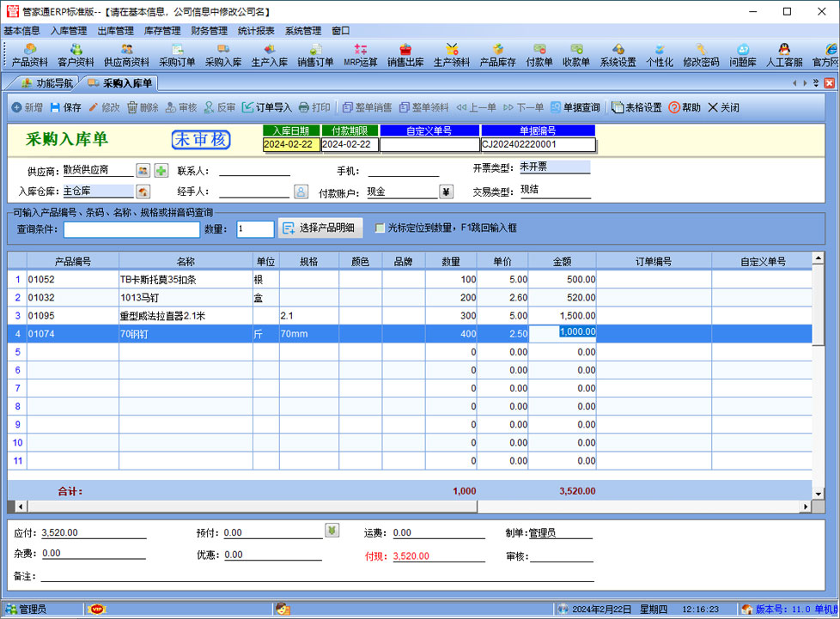The image size is (840, 619).
Task: Launch the MRP运算 tool
Action: pos(361,55)
